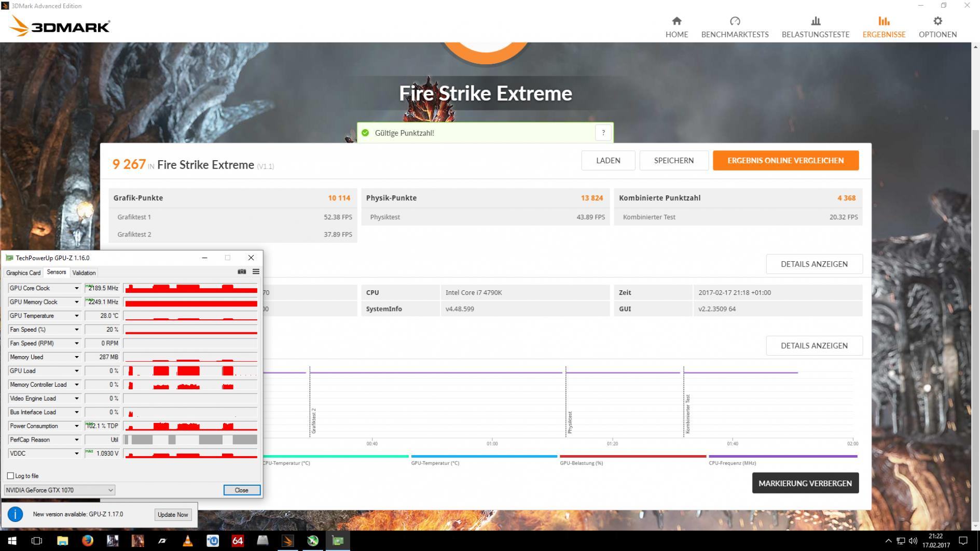This screenshot has width=980, height=551.
Task: Open the Windows Start menu
Action: click(11, 541)
